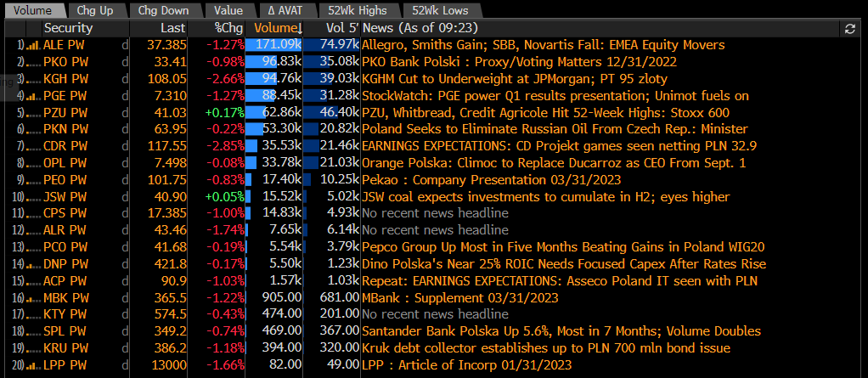Show the 52Wk Lows tab
The width and height of the screenshot is (868, 378).
440,10
